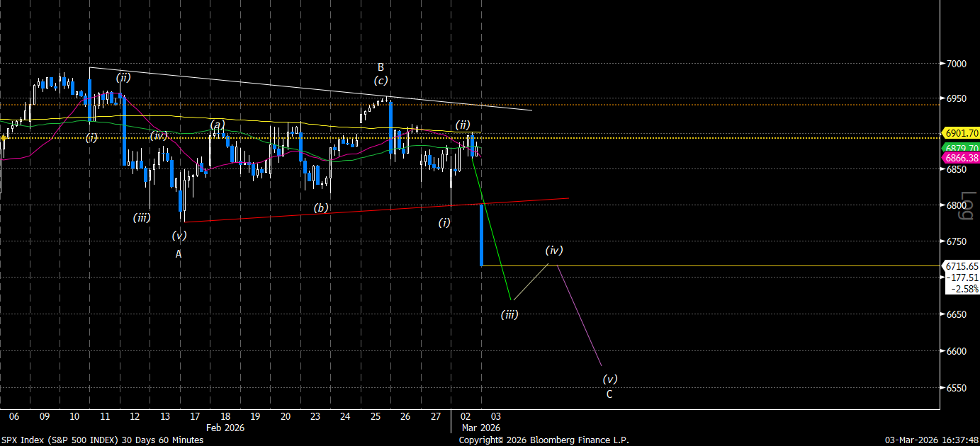Select the 6715.65 last price label
This screenshot has width=980, height=446.
961,266
